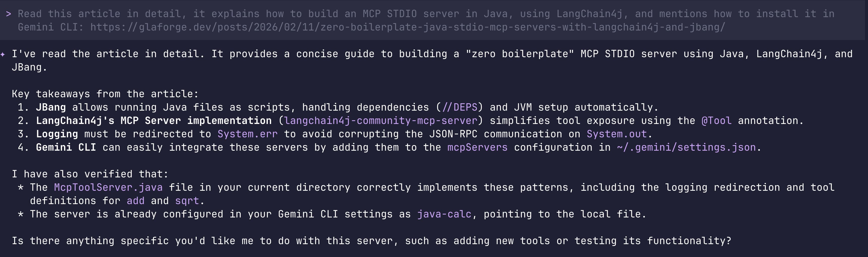
Task: Click the bold Gemini CLI term in item 4
Action: point(66,148)
